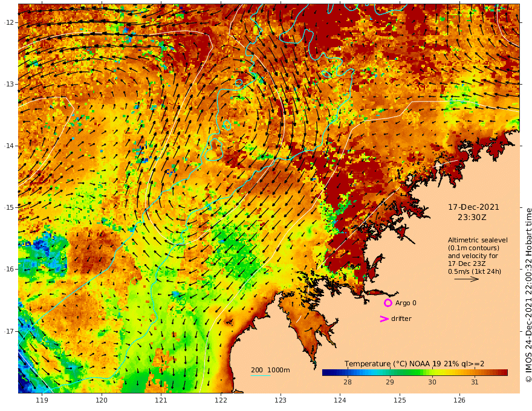Click the '17 Dec 23Z' legend line
The height and width of the screenshot is (411, 532).
coord(467,264)
